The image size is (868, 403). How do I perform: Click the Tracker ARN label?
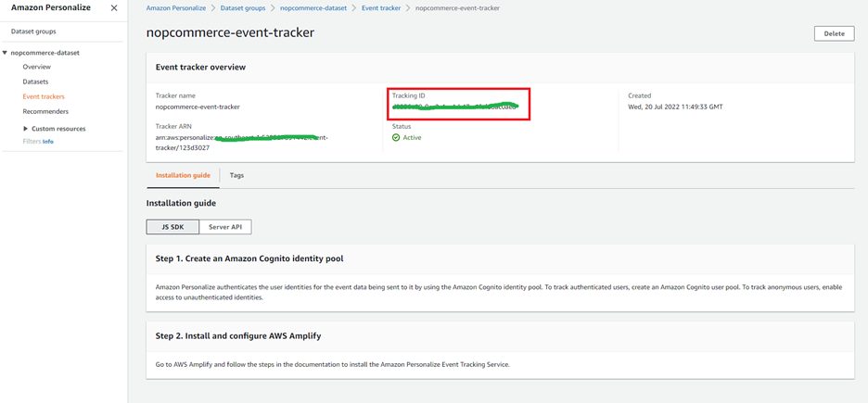[x=172, y=126]
